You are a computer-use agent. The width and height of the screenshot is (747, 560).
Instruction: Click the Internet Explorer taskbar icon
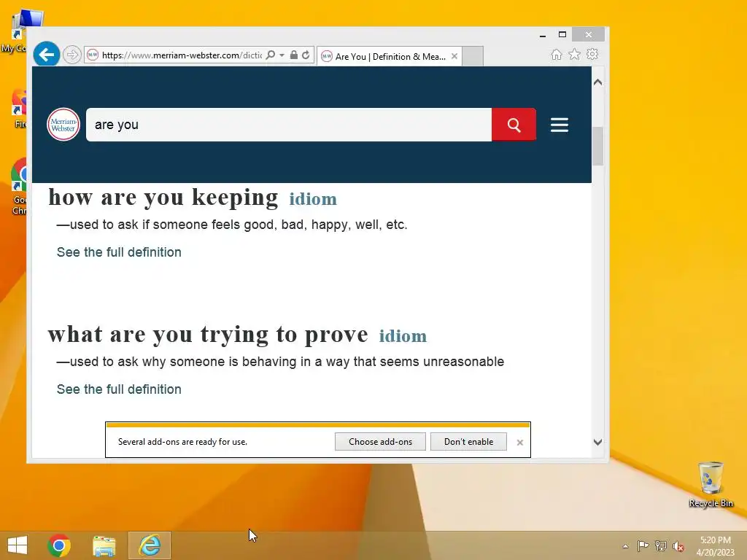[x=150, y=545]
